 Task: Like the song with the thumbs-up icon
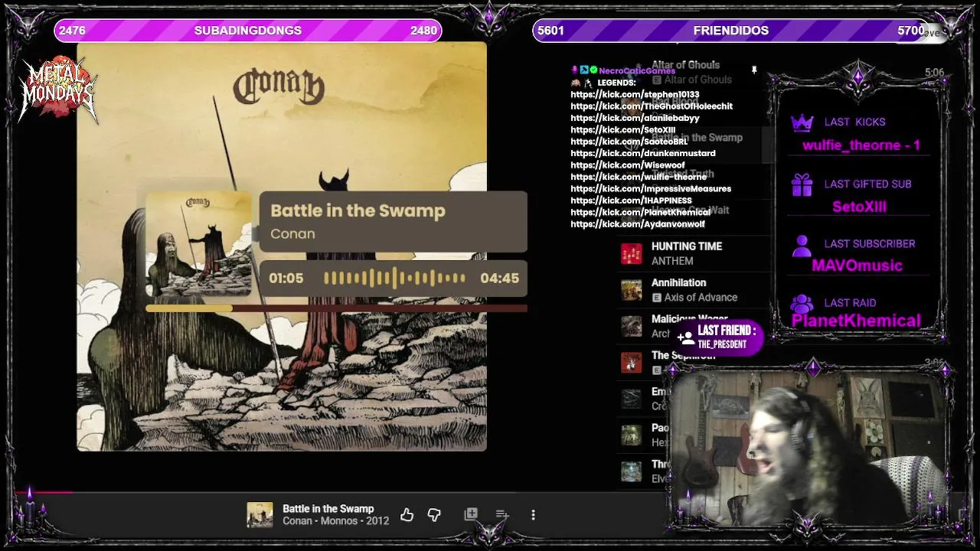click(x=407, y=515)
